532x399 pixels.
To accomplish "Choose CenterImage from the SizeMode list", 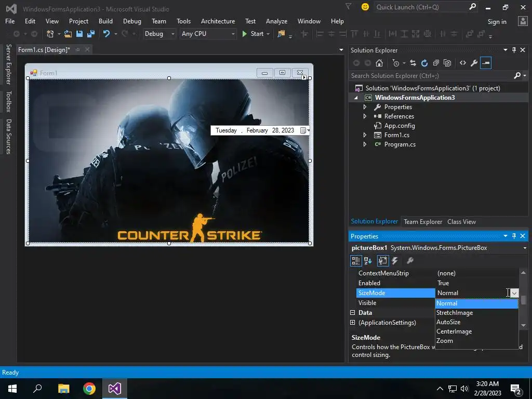I will click(477, 331).
